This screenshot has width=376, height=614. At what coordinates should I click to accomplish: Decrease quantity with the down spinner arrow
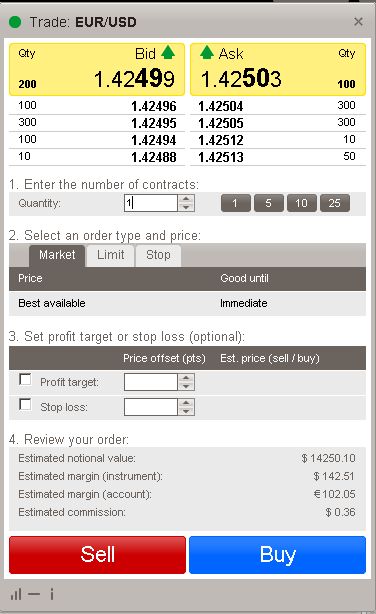(x=186, y=207)
